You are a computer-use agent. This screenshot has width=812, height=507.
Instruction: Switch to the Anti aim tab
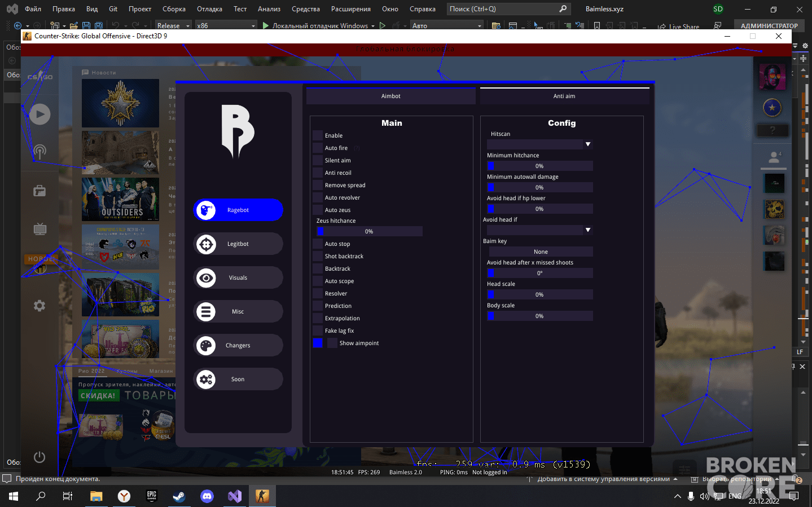click(564, 96)
